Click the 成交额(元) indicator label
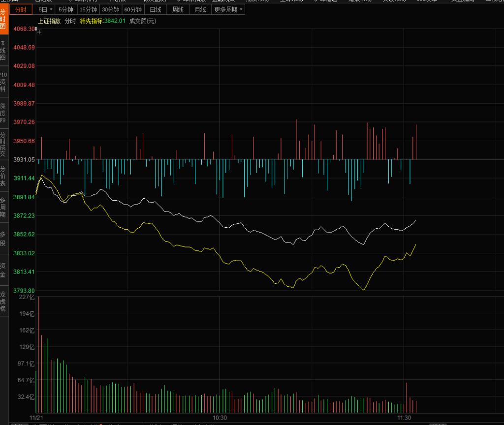This screenshot has width=504, height=425. 142,21
